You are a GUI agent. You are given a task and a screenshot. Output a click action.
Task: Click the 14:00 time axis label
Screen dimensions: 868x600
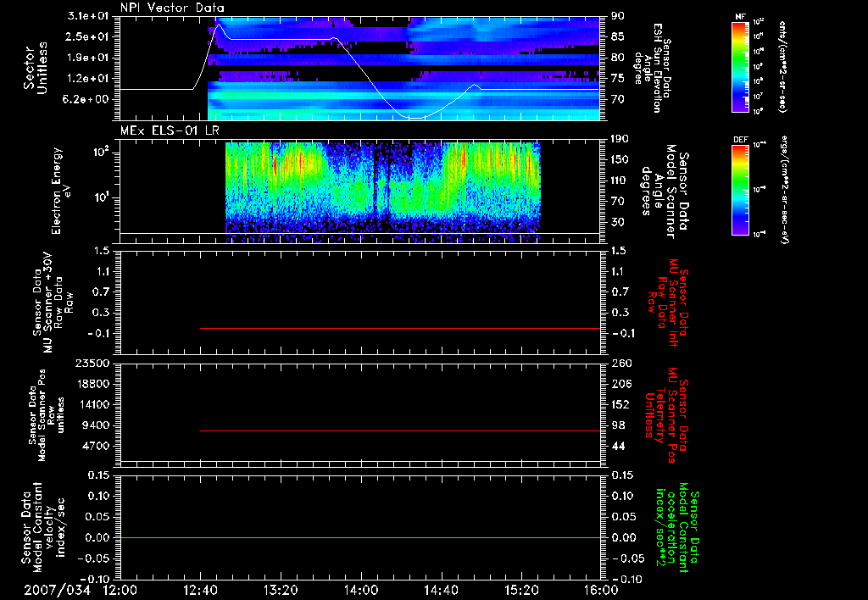click(x=360, y=590)
